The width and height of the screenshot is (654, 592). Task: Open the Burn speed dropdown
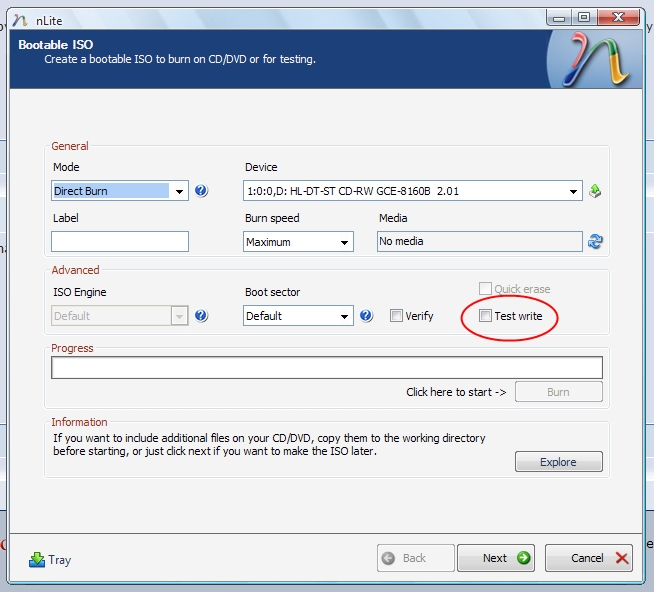[x=298, y=242]
